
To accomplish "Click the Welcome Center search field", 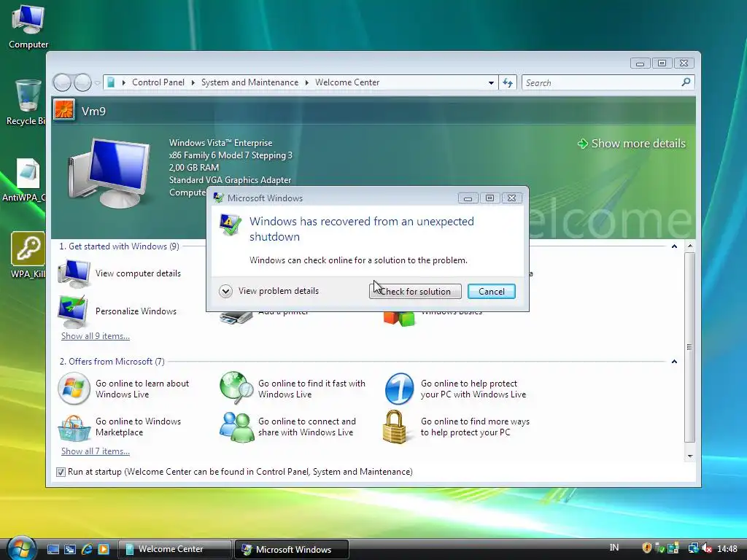I will pyautogui.click(x=608, y=83).
